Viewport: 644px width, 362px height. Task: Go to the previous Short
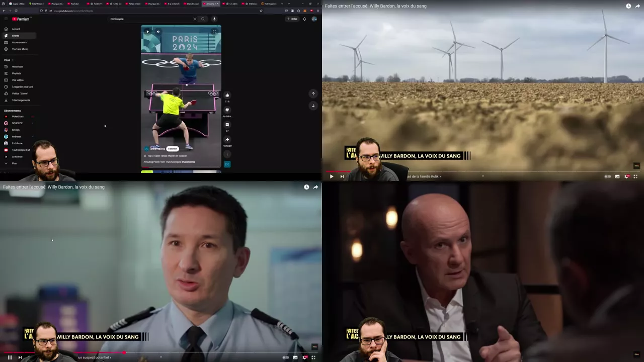click(x=313, y=94)
